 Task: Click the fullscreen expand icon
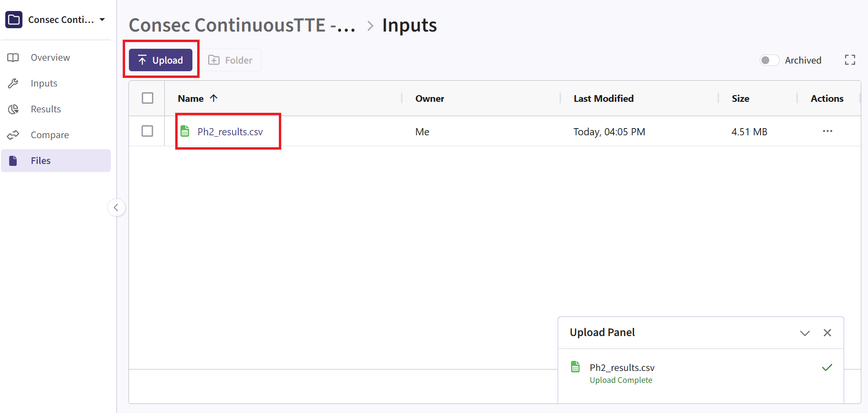tap(849, 60)
